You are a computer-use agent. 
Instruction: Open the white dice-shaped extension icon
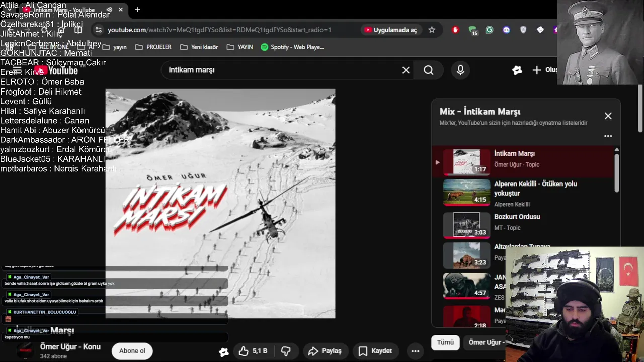(x=540, y=30)
